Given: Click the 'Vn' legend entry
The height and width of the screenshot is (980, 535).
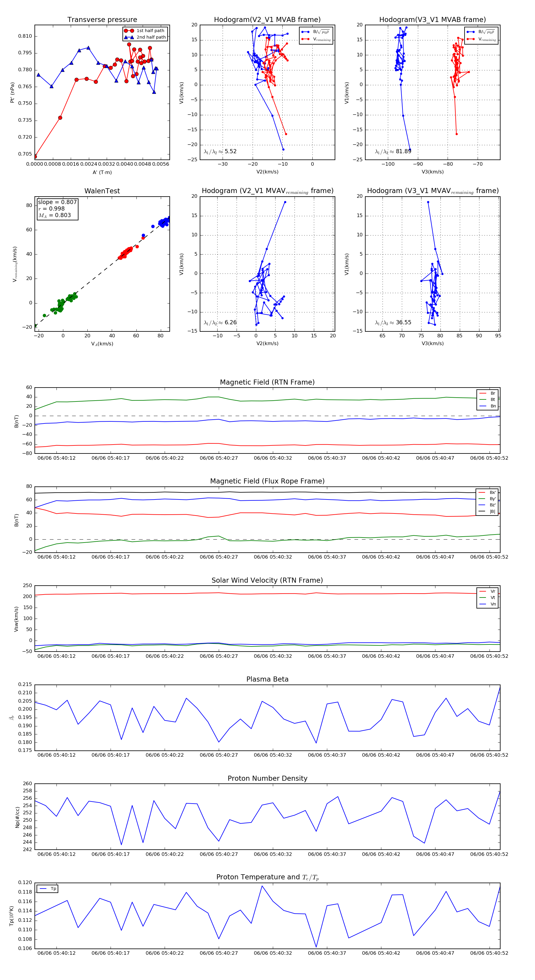Looking at the screenshot, I should [487, 604].
